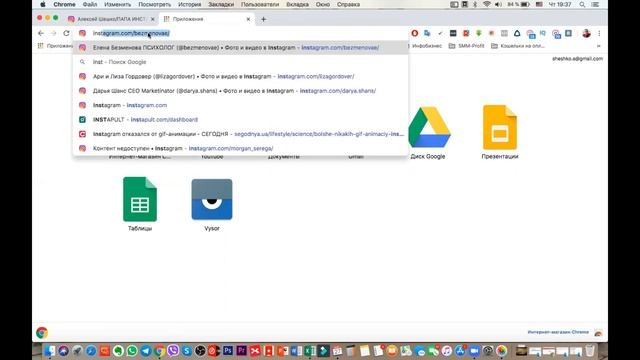The height and width of the screenshot is (360, 640).
Task: Click the browser back arrow
Action: pyautogui.click(x=41, y=33)
